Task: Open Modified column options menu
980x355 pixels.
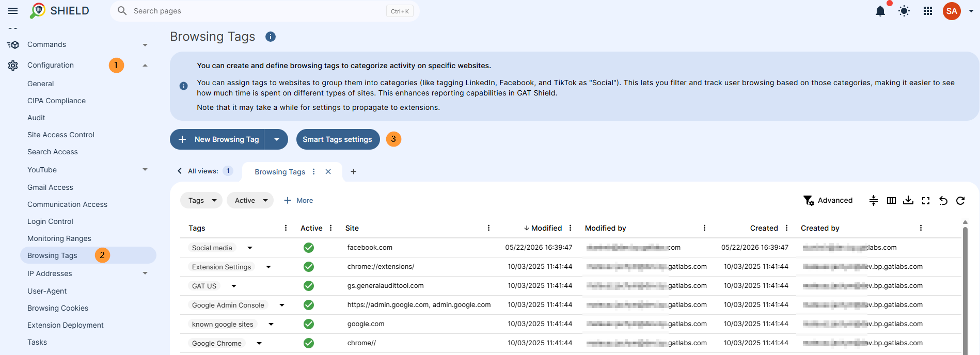Action: coord(571,228)
